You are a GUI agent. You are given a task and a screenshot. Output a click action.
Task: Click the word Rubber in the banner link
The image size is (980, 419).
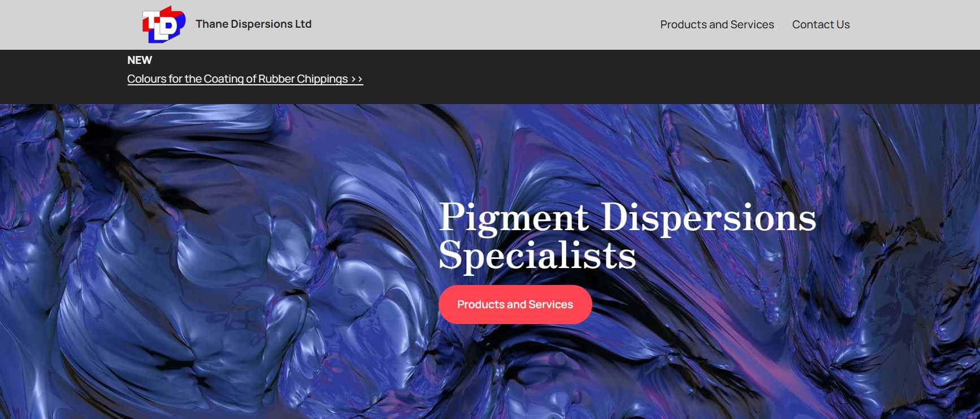tap(276, 79)
